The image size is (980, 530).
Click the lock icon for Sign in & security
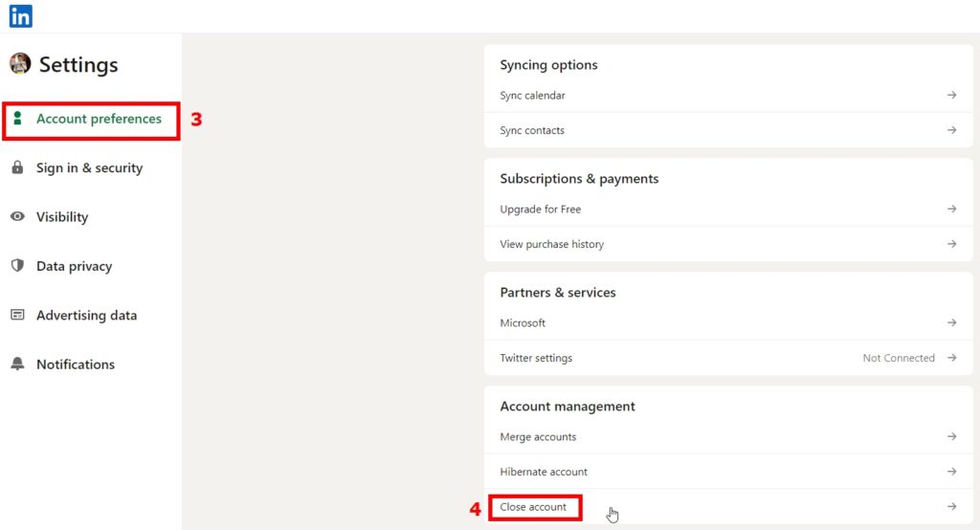pos(17,166)
